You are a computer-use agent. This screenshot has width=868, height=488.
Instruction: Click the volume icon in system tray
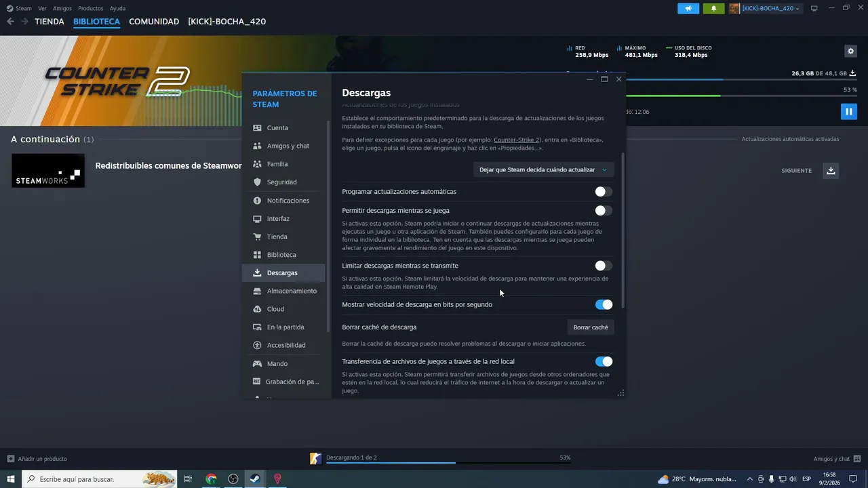coord(794,479)
